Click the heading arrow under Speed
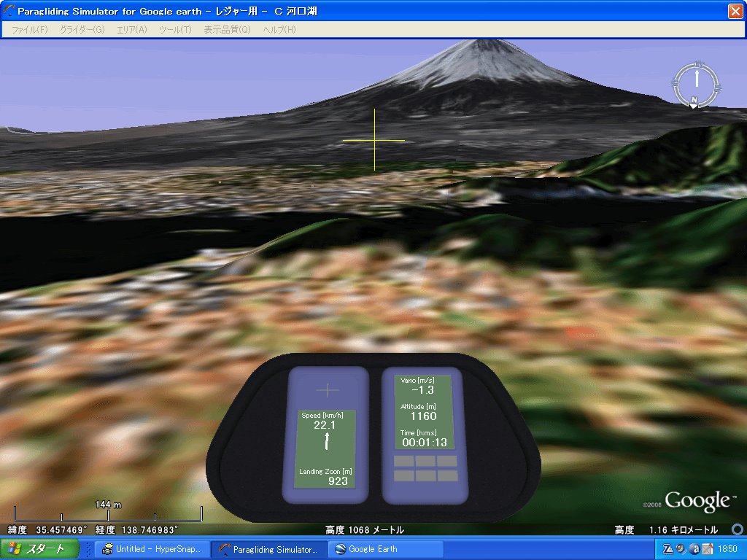 pos(327,441)
